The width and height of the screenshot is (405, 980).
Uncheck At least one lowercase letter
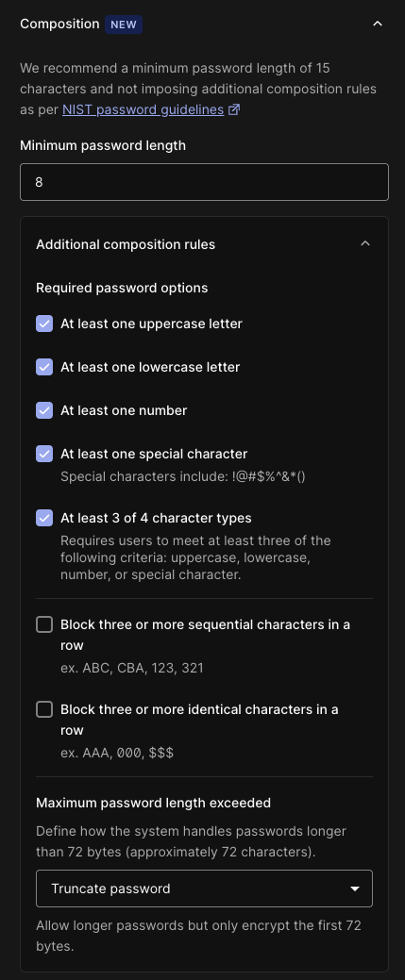tap(44, 367)
